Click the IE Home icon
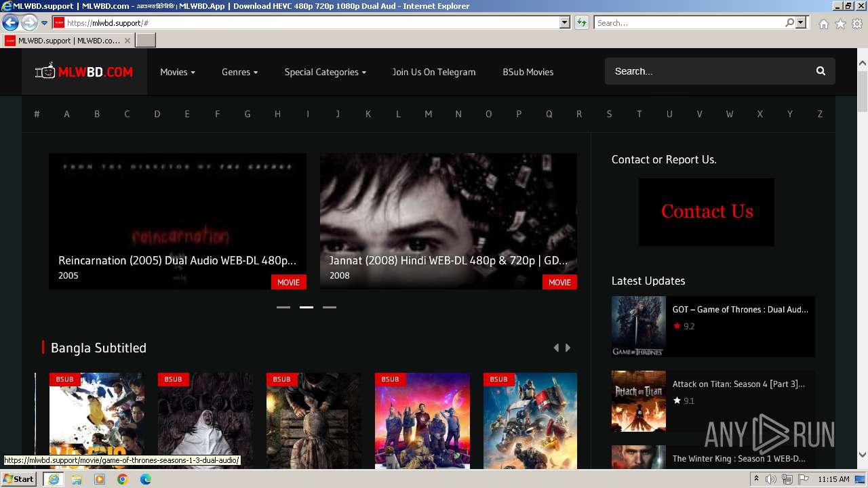 (823, 24)
